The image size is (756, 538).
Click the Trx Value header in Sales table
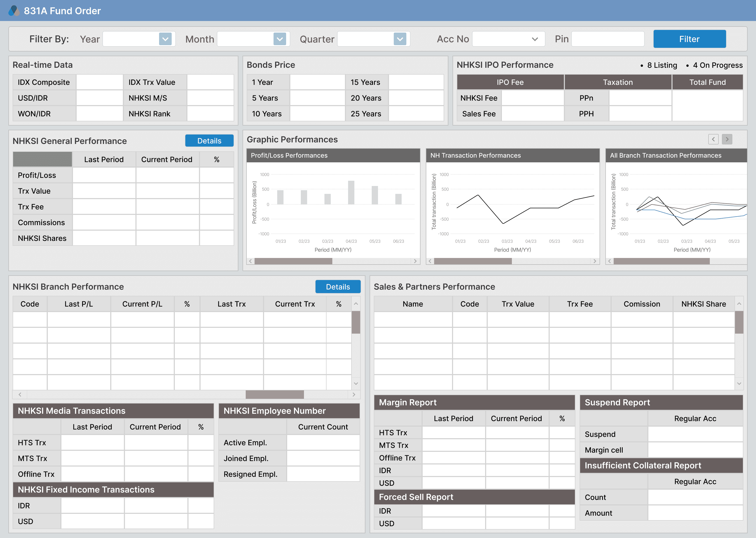coord(518,304)
